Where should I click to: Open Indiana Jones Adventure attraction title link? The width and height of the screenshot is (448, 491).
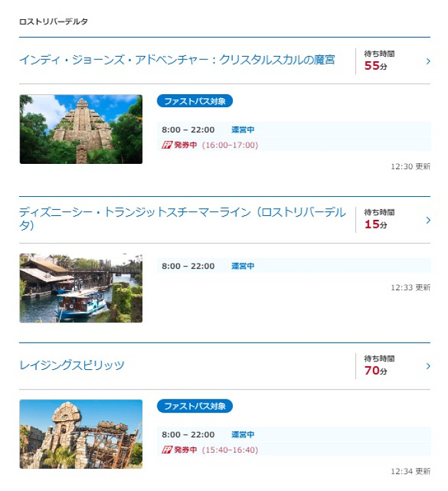[177, 60]
